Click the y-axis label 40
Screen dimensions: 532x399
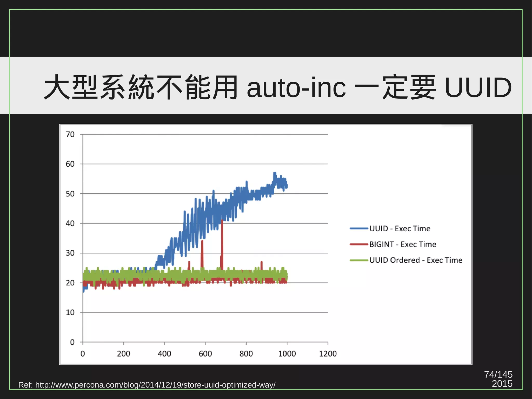(70, 223)
